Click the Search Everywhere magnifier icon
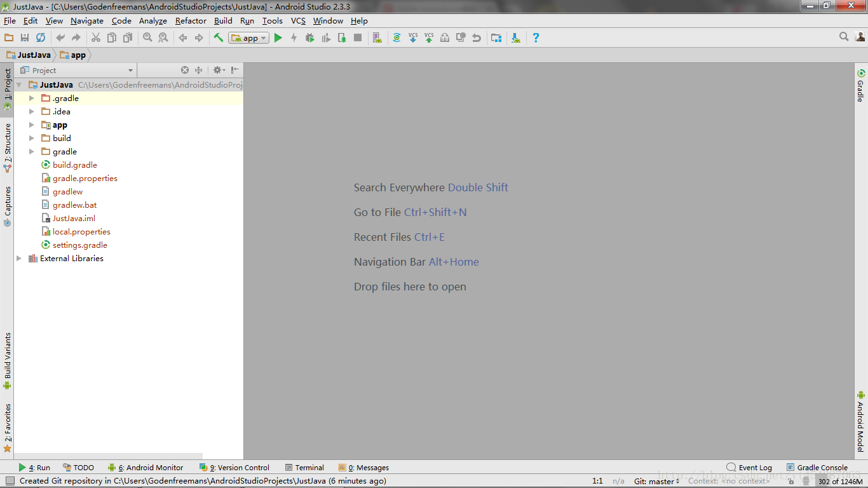 pyautogui.click(x=844, y=37)
